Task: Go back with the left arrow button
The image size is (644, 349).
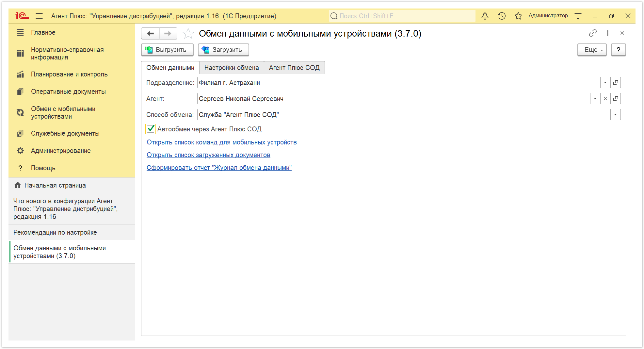Action: 150,33
